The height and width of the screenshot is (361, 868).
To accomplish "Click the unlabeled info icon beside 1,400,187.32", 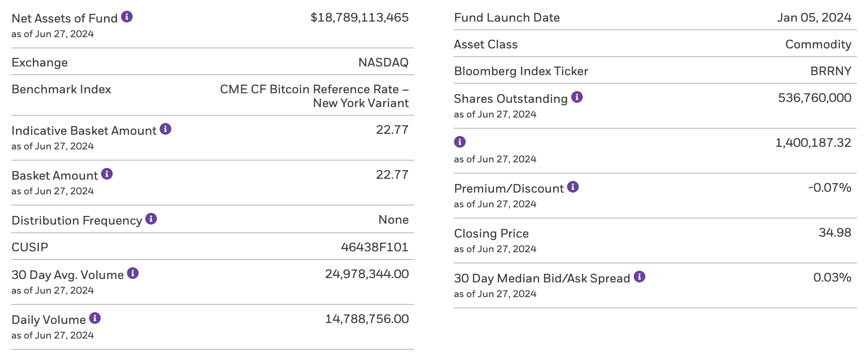I will pyautogui.click(x=460, y=142).
